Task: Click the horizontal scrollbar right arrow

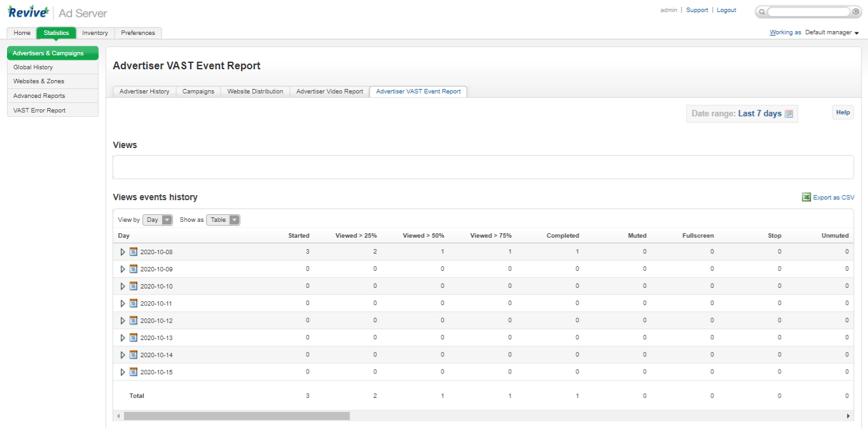Action: [848, 416]
